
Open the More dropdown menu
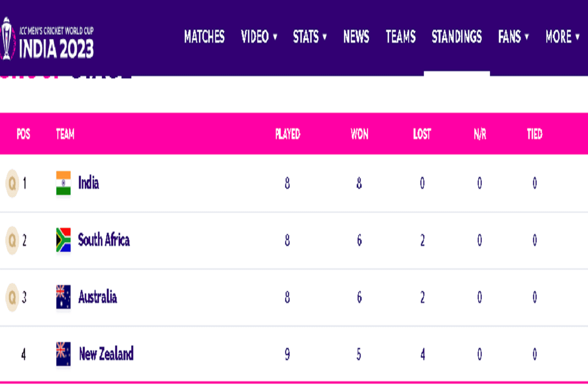pos(563,37)
